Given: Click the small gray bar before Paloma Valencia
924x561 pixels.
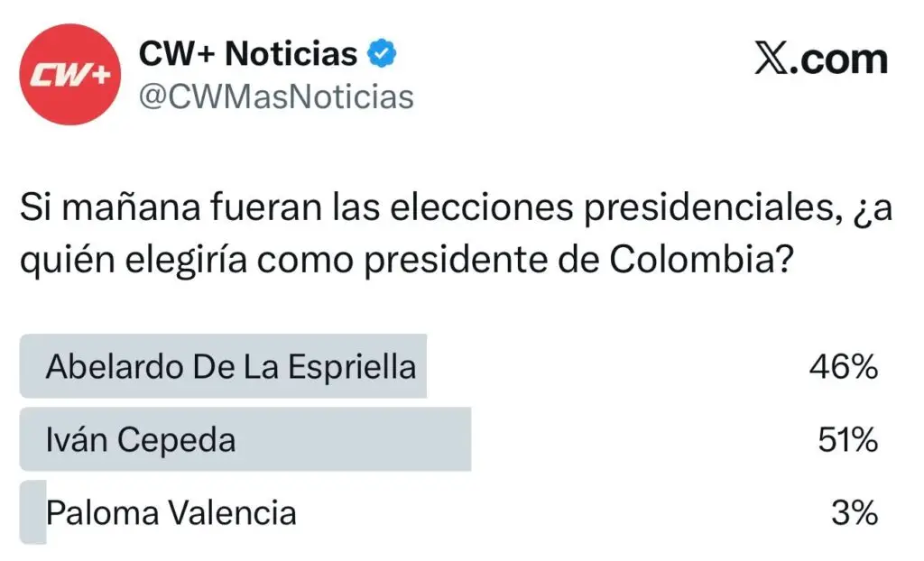Looking at the screenshot, I should coord(32,513).
